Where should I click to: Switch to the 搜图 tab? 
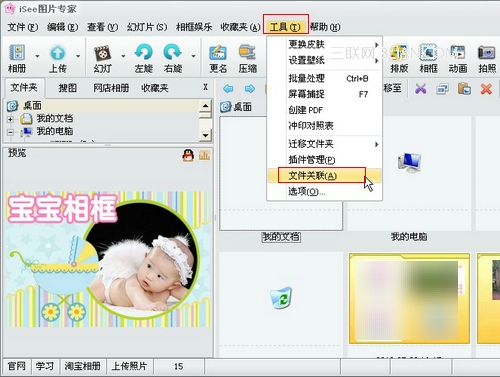(68, 88)
